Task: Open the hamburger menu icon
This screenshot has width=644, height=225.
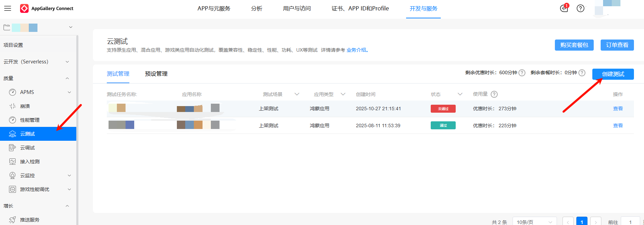Action: (x=8, y=8)
